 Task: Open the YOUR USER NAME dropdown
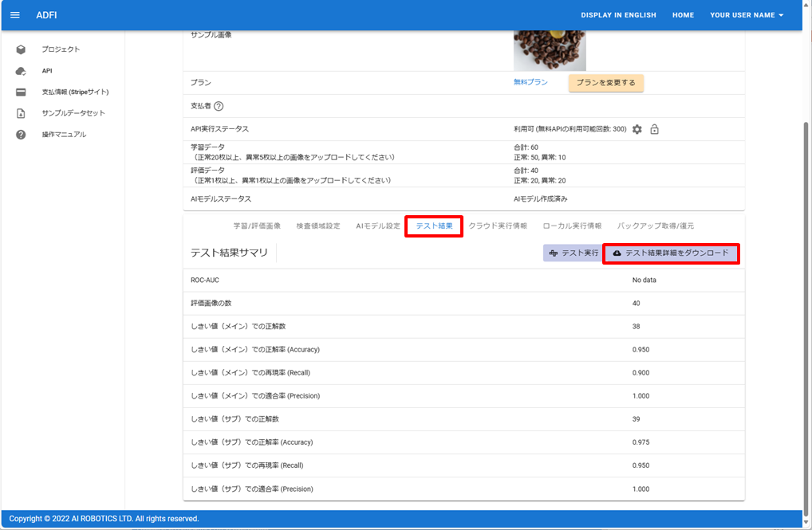click(747, 15)
